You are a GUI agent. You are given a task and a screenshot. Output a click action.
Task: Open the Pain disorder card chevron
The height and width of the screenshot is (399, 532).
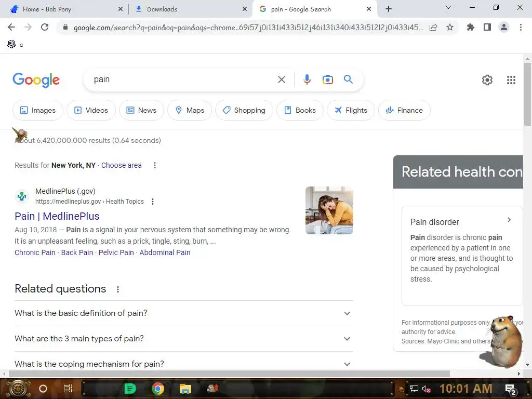509,220
